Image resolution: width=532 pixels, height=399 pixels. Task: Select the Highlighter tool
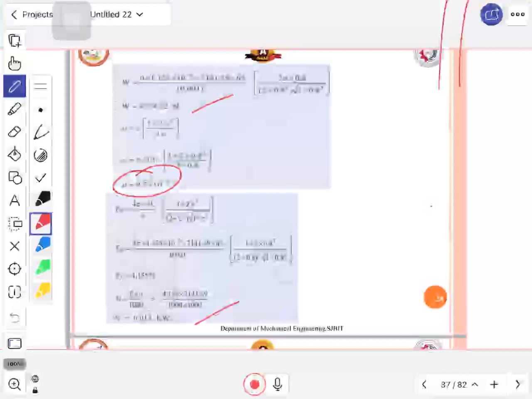(15, 109)
